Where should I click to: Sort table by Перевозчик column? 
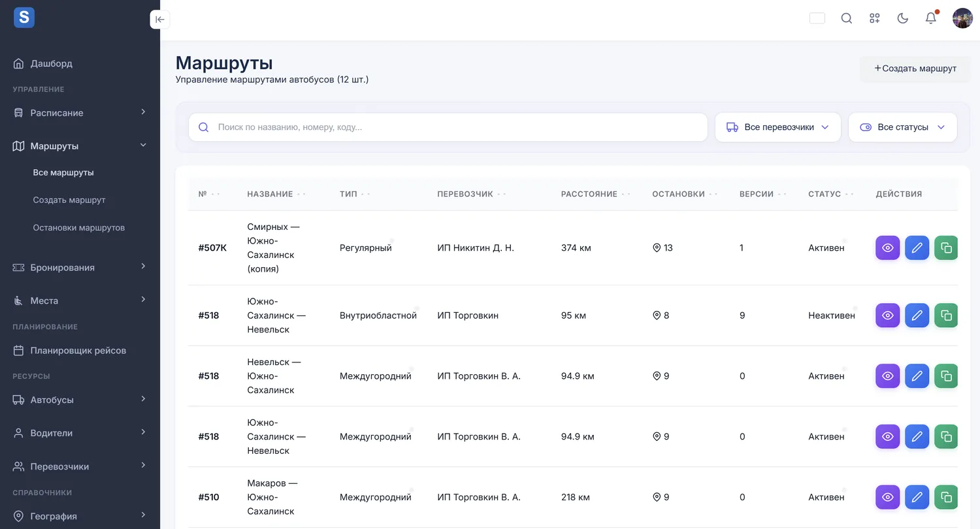472,194
